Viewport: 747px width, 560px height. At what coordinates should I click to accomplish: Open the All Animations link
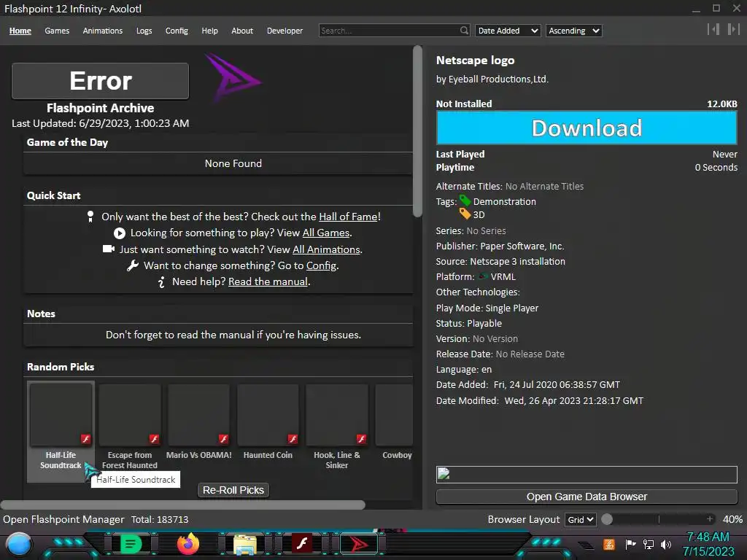click(x=326, y=249)
